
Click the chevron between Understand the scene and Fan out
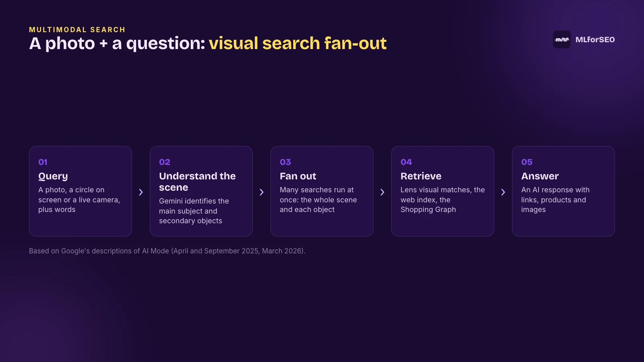click(x=262, y=192)
